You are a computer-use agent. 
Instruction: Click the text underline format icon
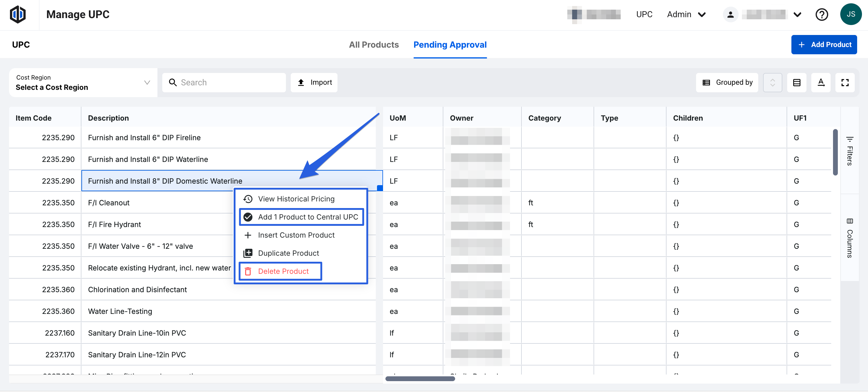(x=821, y=83)
